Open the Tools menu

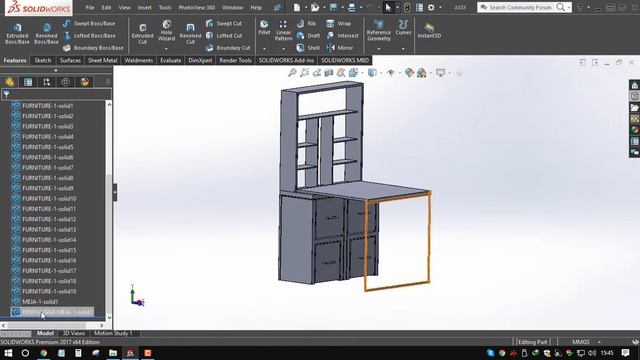(165, 7)
